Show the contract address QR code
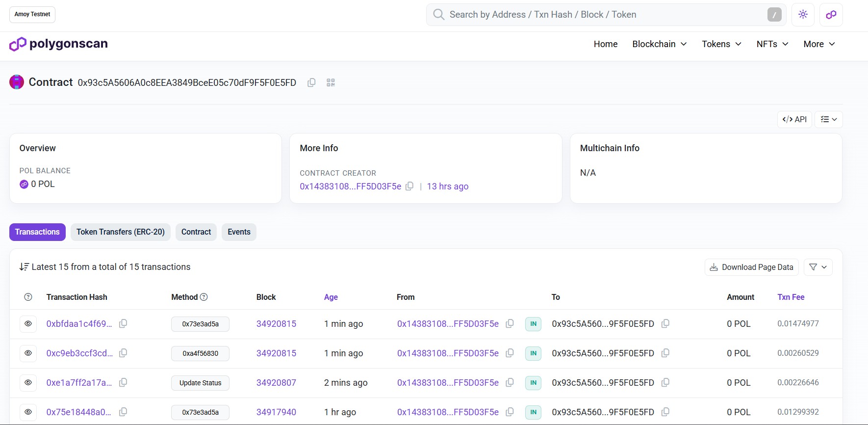The width and height of the screenshot is (868, 425). coord(331,82)
